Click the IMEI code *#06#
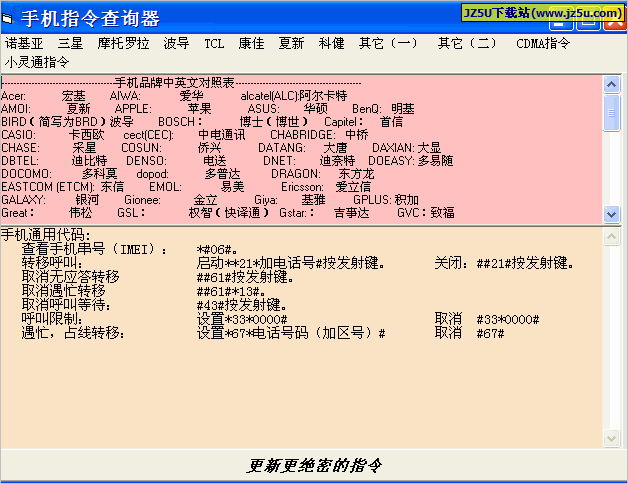628x484 pixels. [x=217, y=250]
